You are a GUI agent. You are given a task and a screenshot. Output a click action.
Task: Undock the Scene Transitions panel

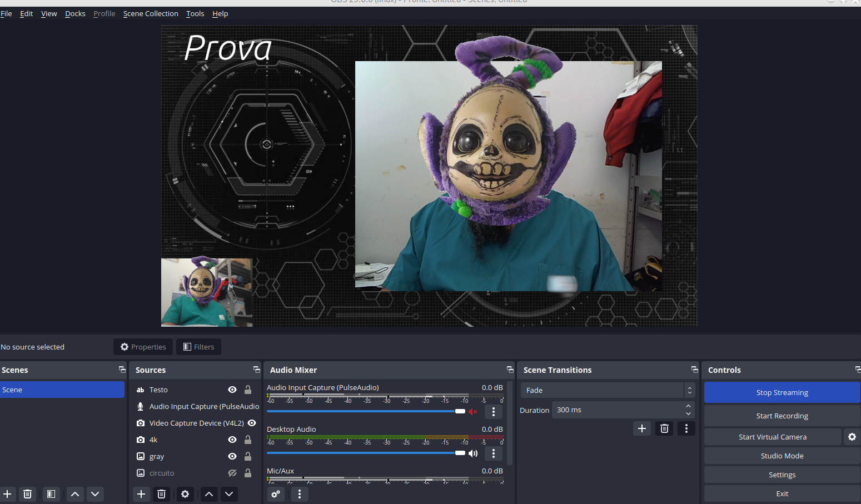click(x=694, y=370)
